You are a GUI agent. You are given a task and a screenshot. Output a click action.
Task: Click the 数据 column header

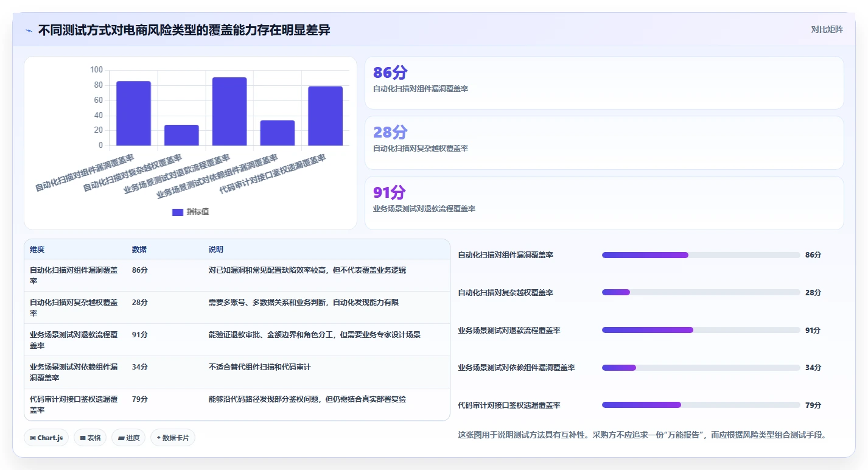tap(139, 250)
